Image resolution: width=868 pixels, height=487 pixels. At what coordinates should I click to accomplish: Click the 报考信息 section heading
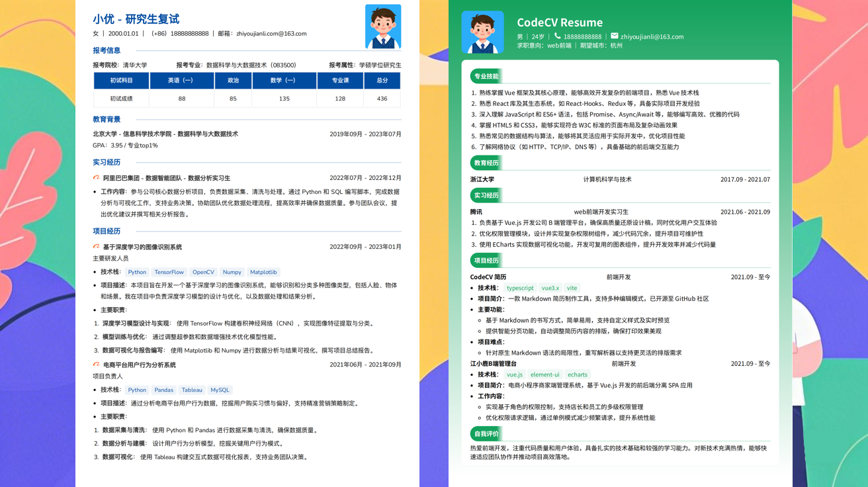click(107, 50)
